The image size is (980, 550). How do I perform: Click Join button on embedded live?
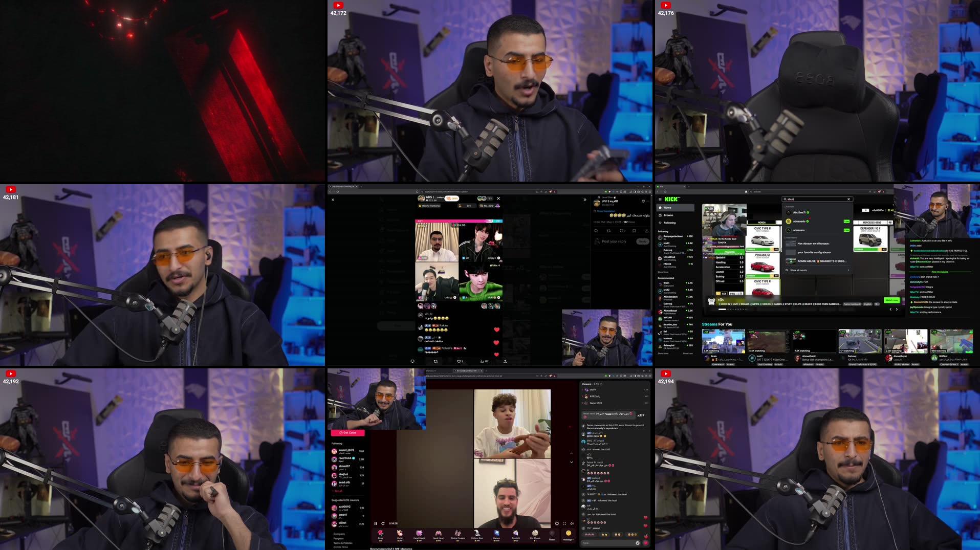(x=452, y=199)
